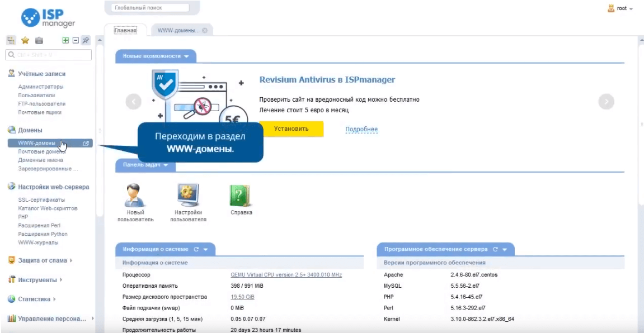This screenshot has height=333, width=644.
Task: Refresh Информация о системе block
Action: click(196, 249)
